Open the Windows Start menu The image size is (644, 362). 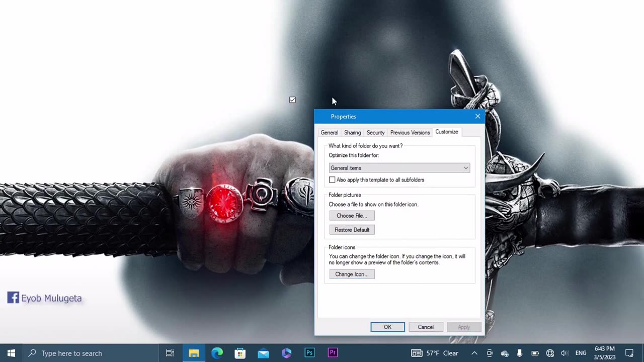click(x=11, y=353)
